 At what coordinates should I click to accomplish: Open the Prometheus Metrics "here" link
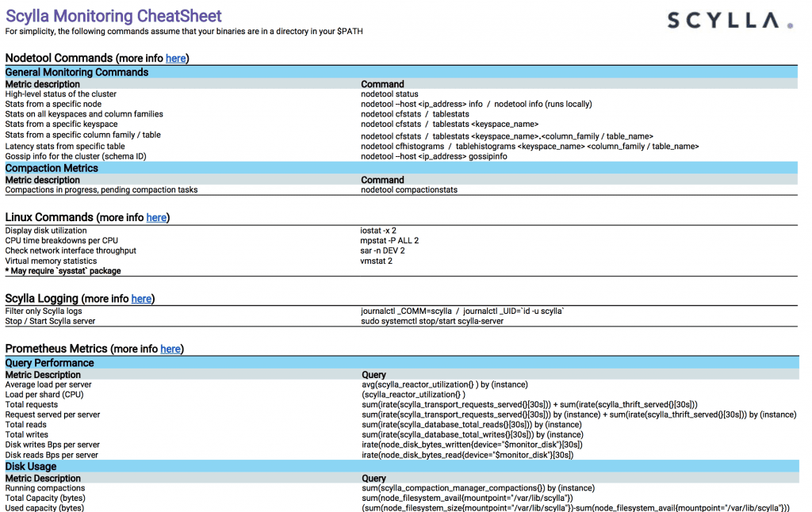pos(170,349)
